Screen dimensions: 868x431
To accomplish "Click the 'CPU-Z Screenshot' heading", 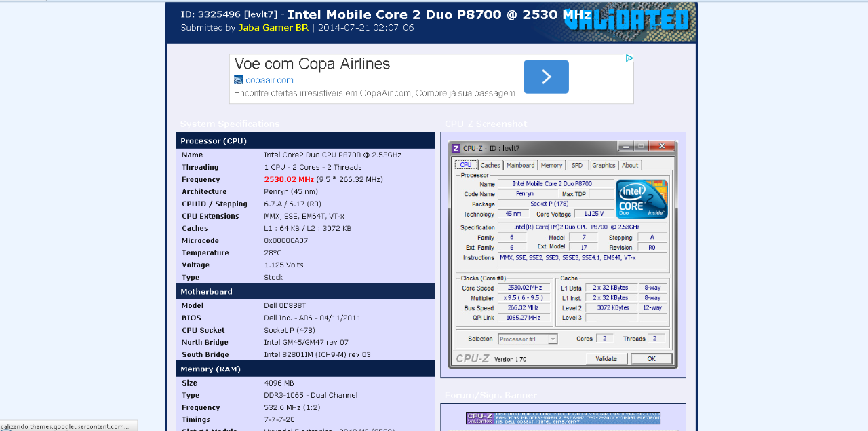I will pyautogui.click(x=486, y=124).
